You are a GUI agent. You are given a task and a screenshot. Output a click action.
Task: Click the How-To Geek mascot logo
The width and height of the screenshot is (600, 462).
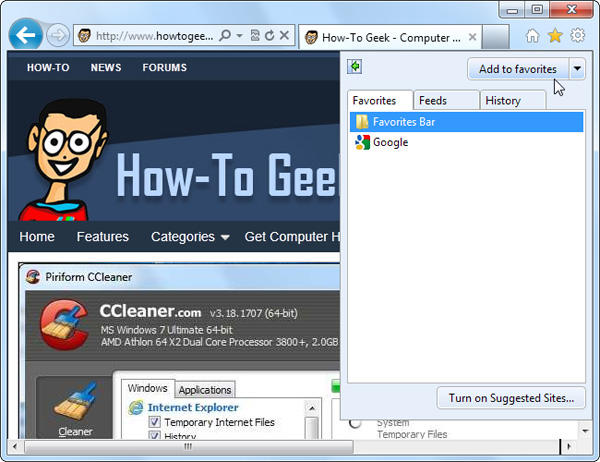click(63, 159)
